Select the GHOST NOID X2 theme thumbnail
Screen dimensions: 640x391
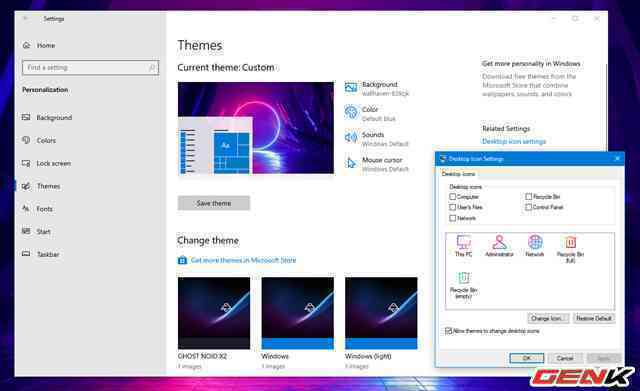point(214,313)
